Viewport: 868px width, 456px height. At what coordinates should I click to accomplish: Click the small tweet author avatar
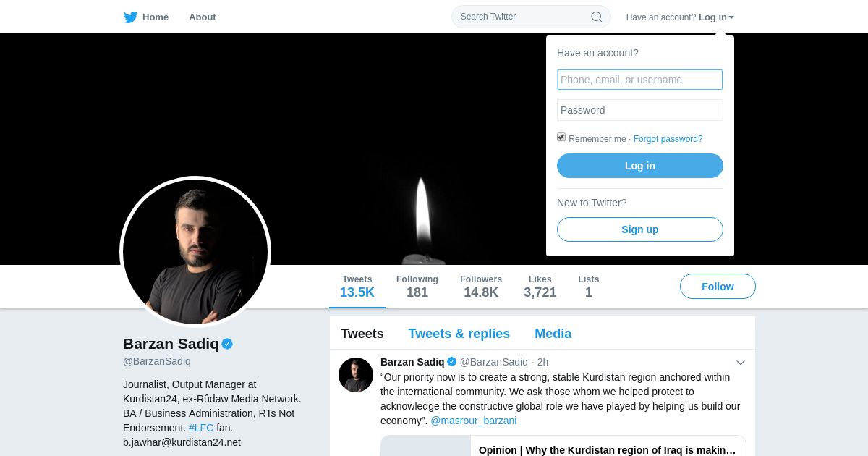tap(356, 375)
